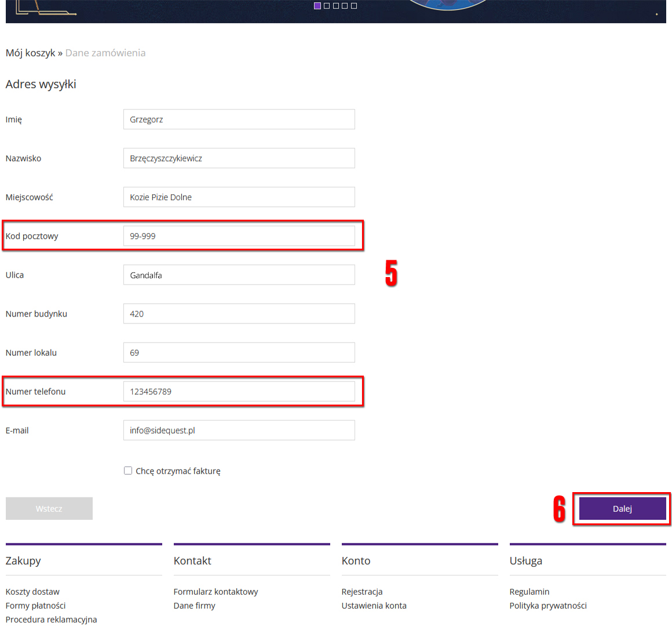
Task: Focus the Imię field containing Grzegorz
Action: 239,119
